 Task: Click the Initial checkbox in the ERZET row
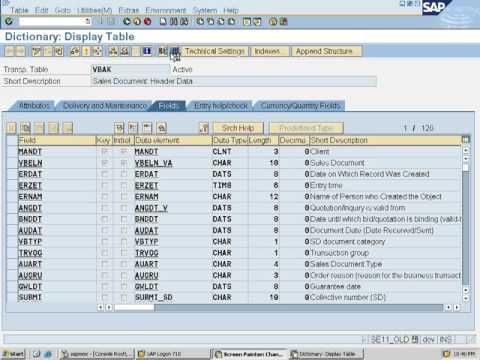[124, 185]
